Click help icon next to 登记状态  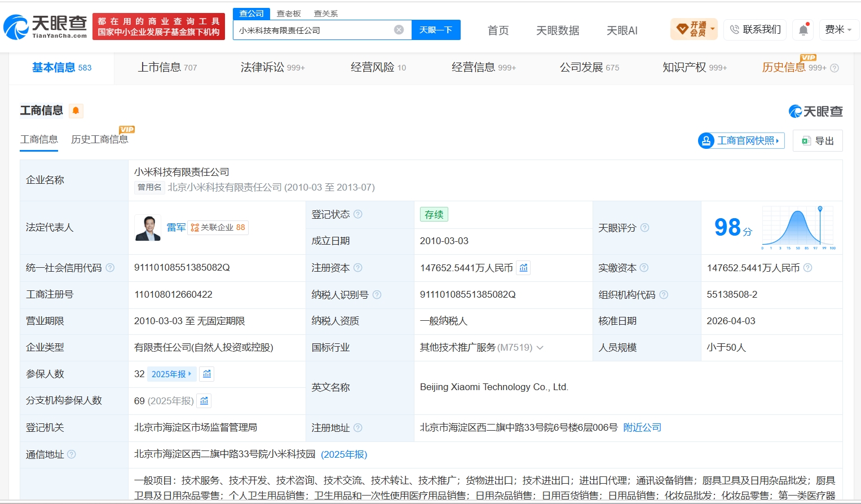point(358,214)
